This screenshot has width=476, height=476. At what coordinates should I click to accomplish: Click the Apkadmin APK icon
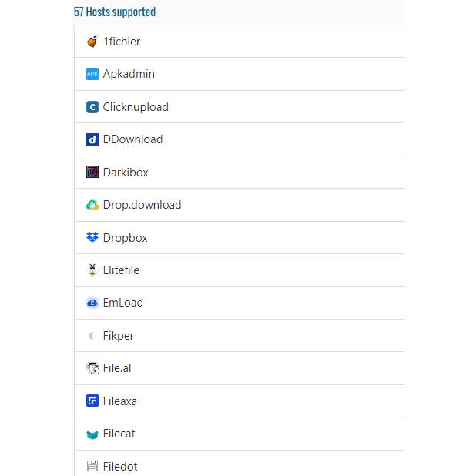(x=92, y=74)
